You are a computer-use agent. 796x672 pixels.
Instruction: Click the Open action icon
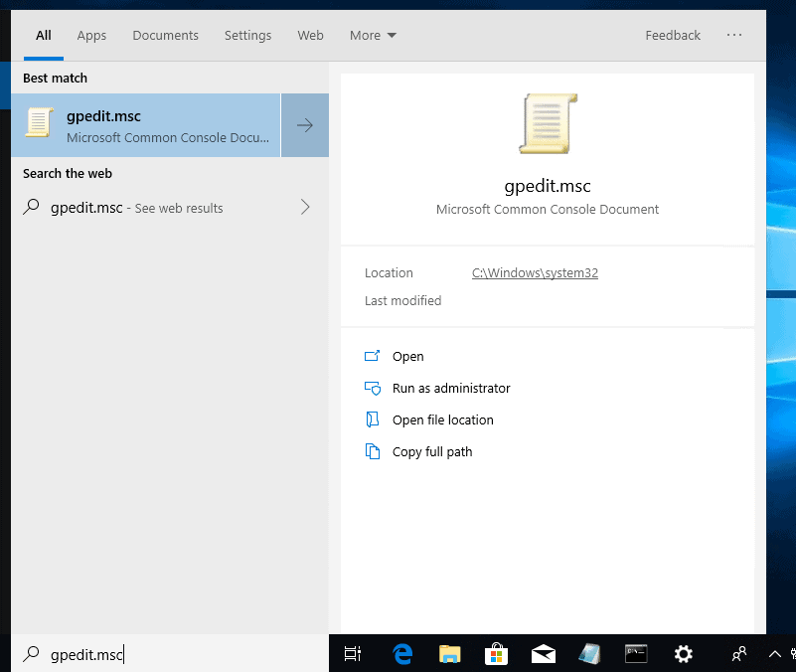click(372, 356)
